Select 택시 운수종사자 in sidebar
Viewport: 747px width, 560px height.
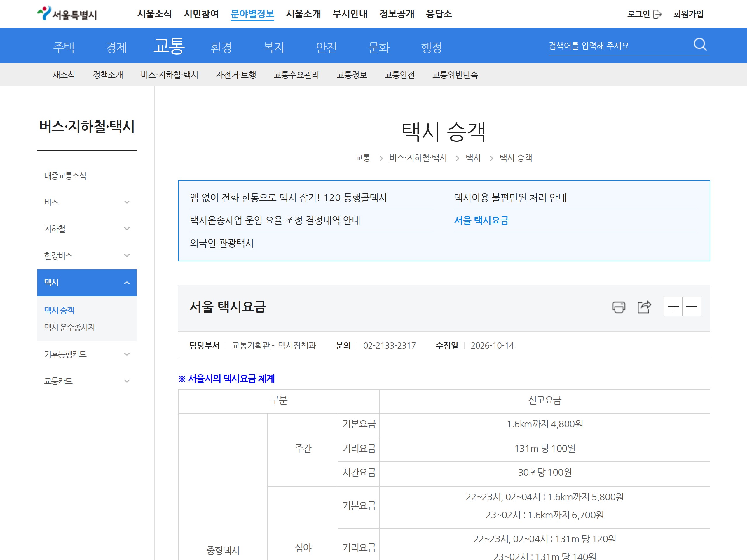pos(70,327)
